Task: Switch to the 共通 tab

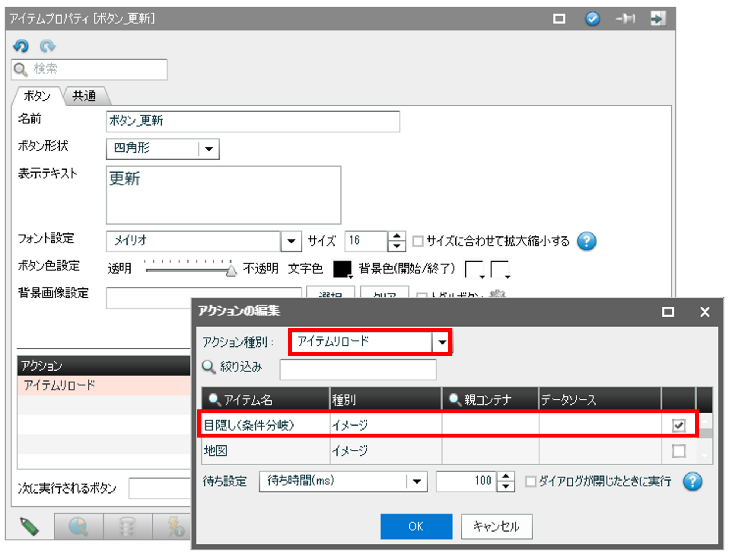Action: tap(85, 96)
